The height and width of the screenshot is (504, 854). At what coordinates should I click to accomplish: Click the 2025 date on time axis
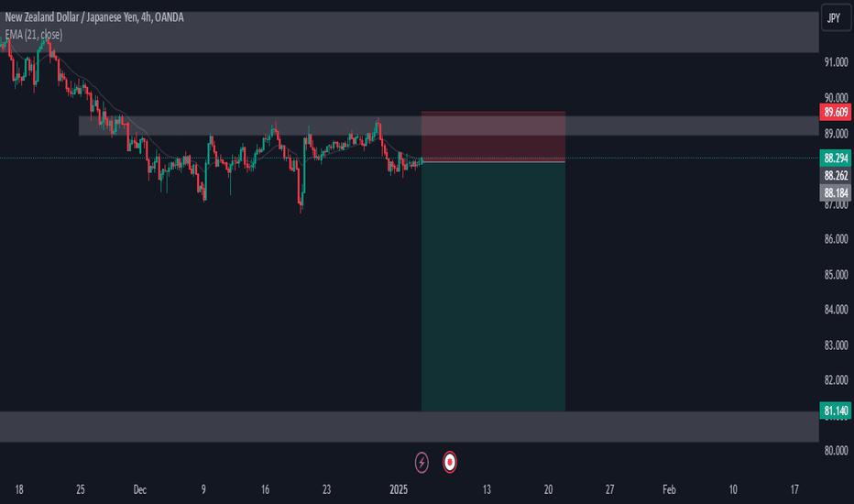(399, 490)
